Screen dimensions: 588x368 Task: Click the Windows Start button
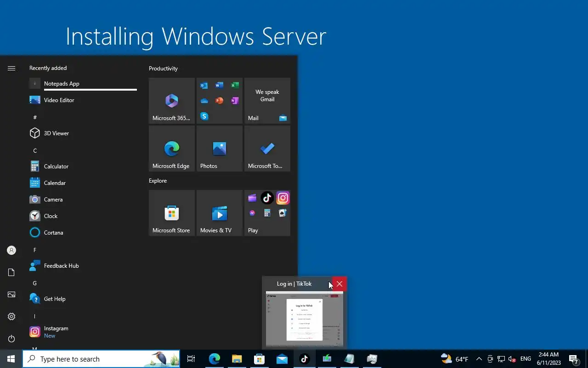11,359
